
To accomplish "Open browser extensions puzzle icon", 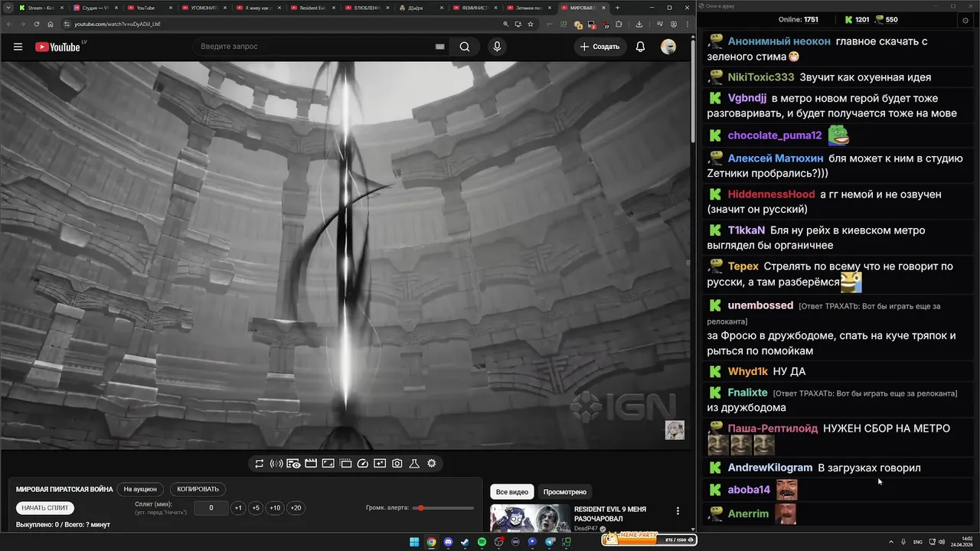I will 619,24.
